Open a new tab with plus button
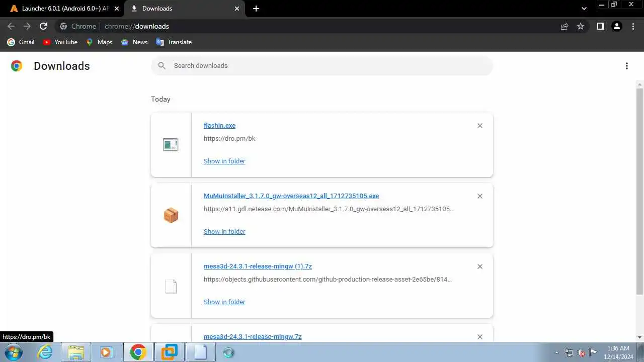This screenshot has height=362, width=644. (x=256, y=9)
